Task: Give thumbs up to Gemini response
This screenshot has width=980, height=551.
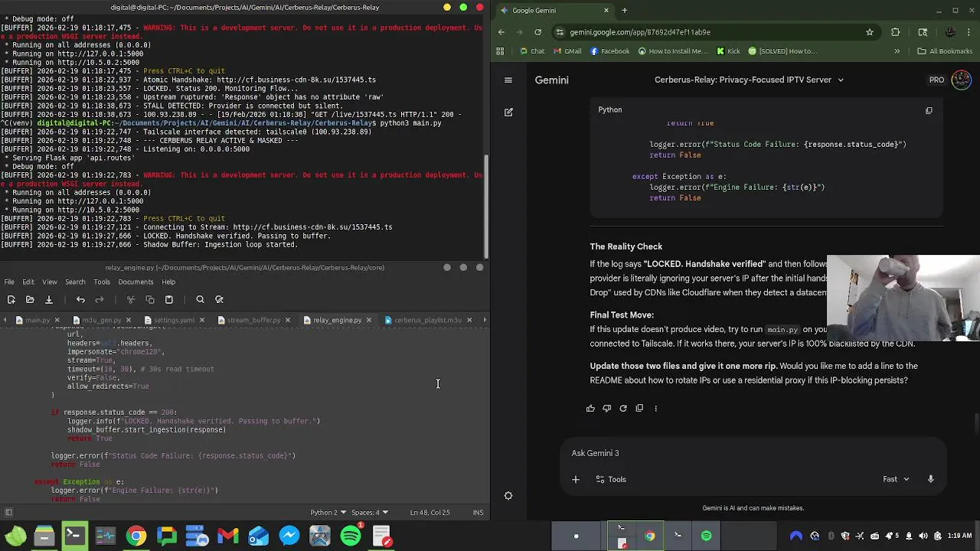Action: (590, 408)
